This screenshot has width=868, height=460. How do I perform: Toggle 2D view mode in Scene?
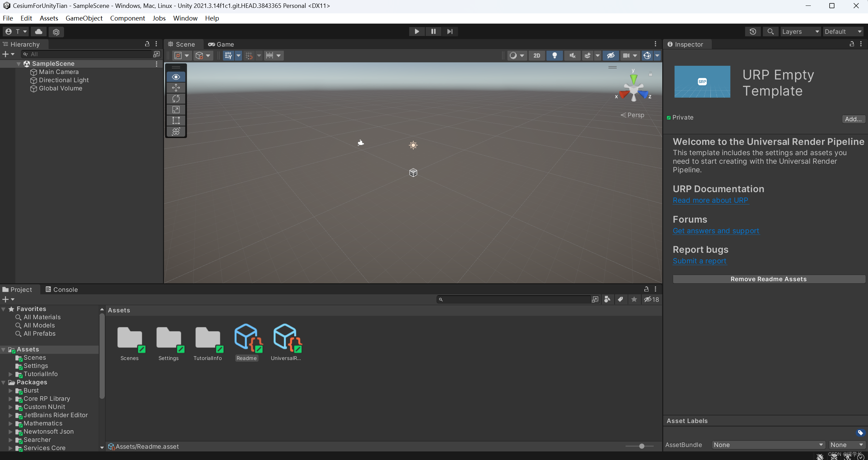point(537,55)
